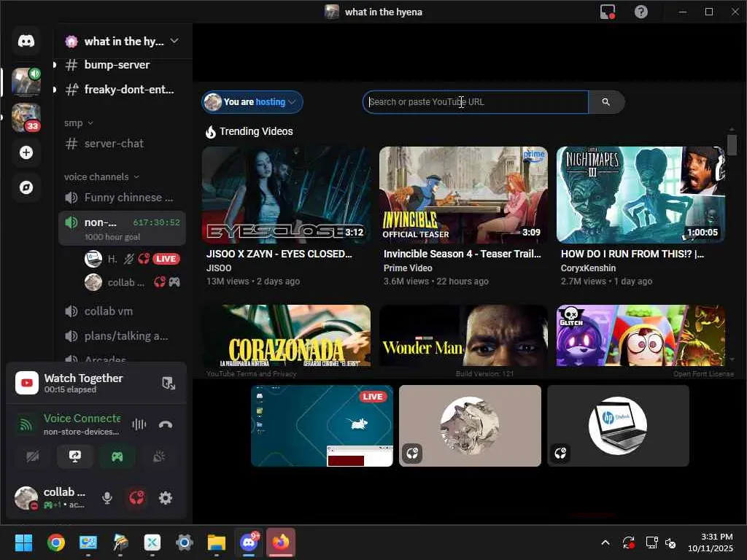Play Invincible Season 4 teaser thumbnail
This screenshot has height=560, width=747.
463,195
